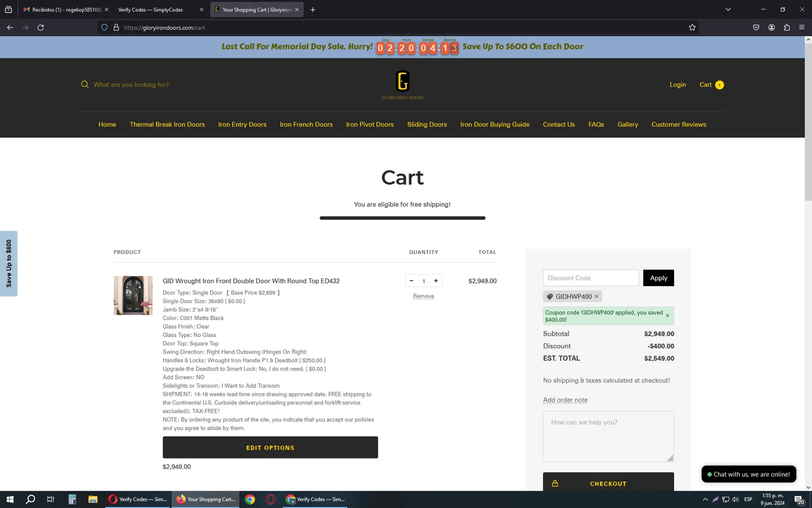Decrease quantity with the minus button
The width and height of the screenshot is (812, 508).
pyautogui.click(x=411, y=281)
